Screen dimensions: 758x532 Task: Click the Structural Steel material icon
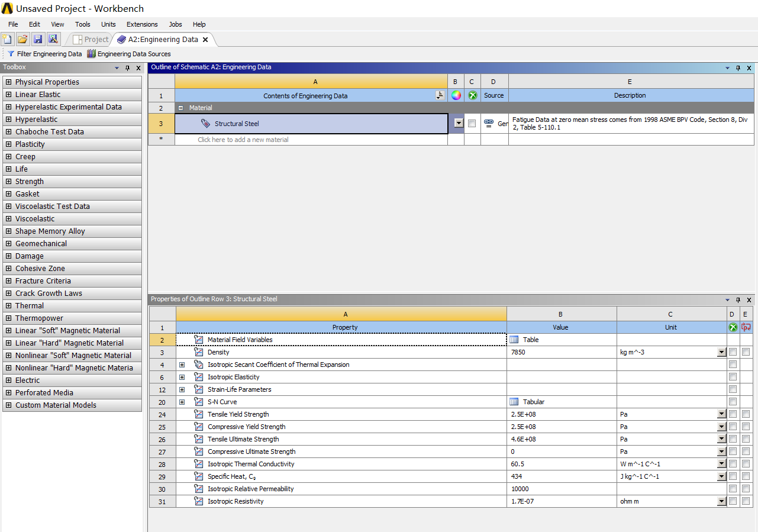207,124
